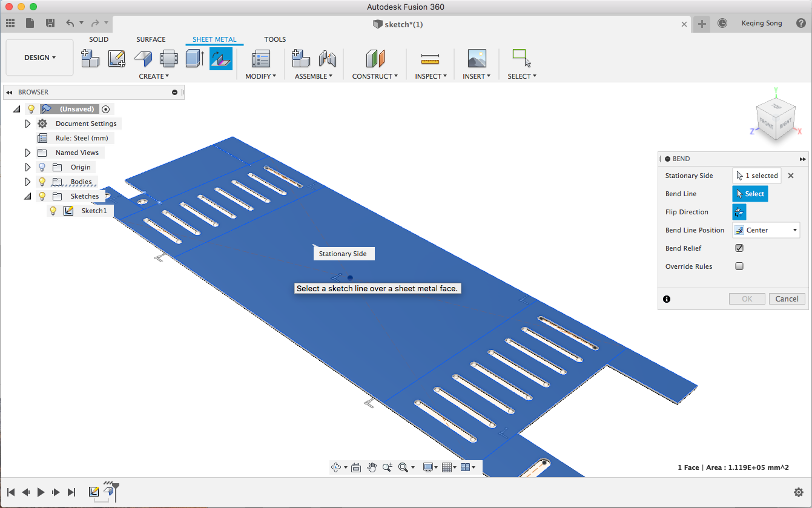This screenshot has height=508, width=812.
Task: Open the Bend Line Position dropdown
Action: [x=766, y=230]
